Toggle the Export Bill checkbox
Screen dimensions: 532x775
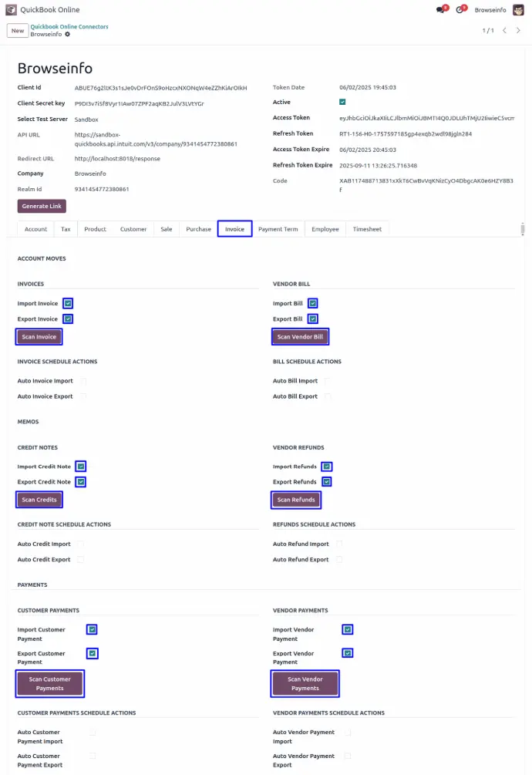click(313, 318)
